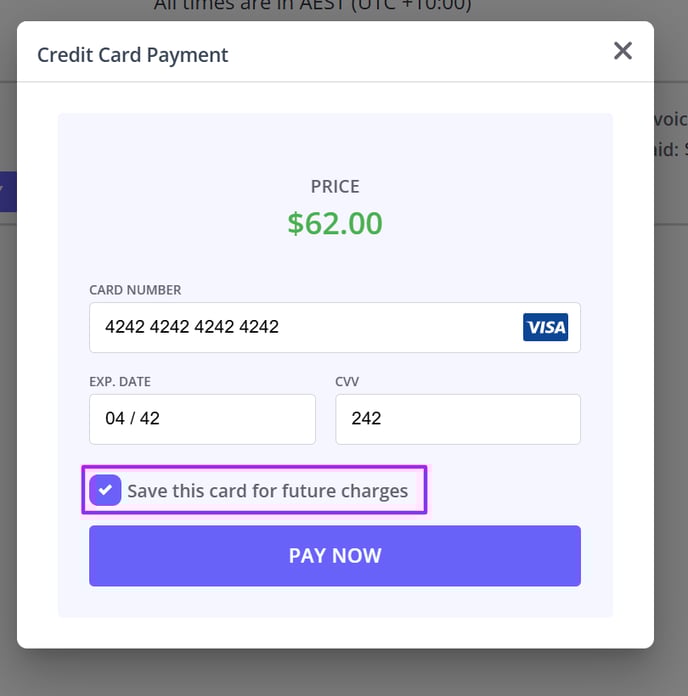Image resolution: width=688 pixels, height=696 pixels.
Task: Click the PAY NOW button
Action: pyautogui.click(x=335, y=556)
